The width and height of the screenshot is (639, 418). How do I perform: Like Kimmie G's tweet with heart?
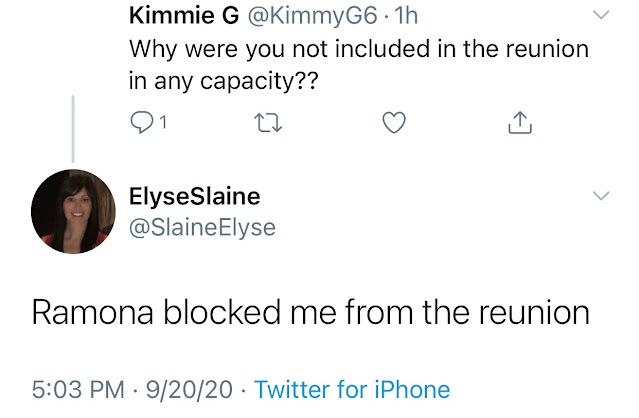coord(395,122)
